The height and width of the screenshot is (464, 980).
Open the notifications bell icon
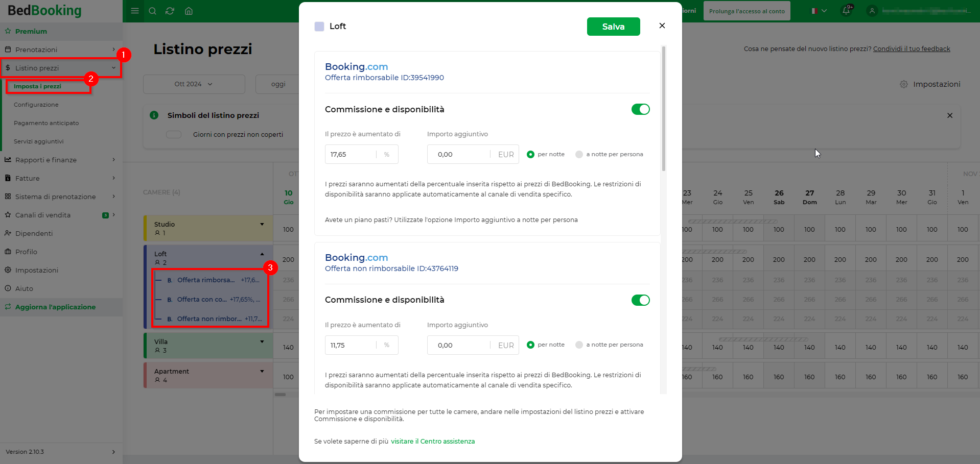click(846, 11)
